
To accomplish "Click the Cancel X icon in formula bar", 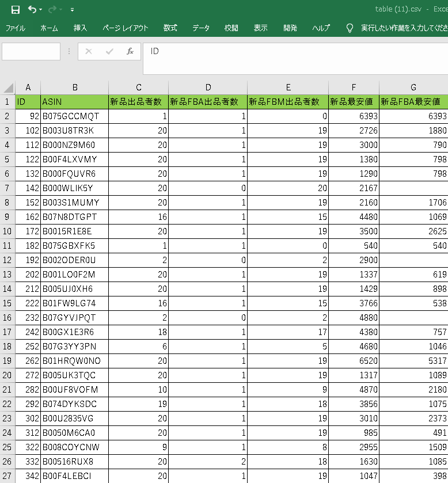I will pyautogui.click(x=88, y=51).
